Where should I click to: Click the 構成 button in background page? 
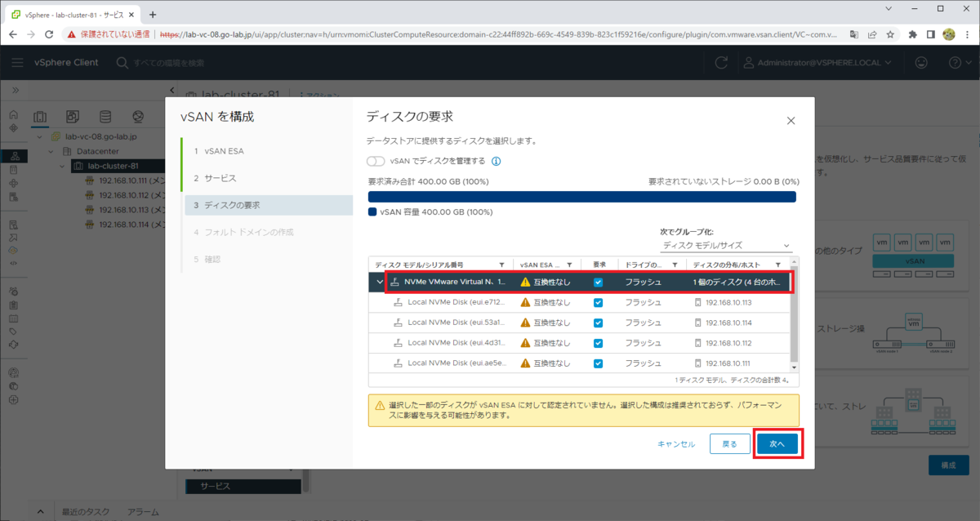coord(948,465)
